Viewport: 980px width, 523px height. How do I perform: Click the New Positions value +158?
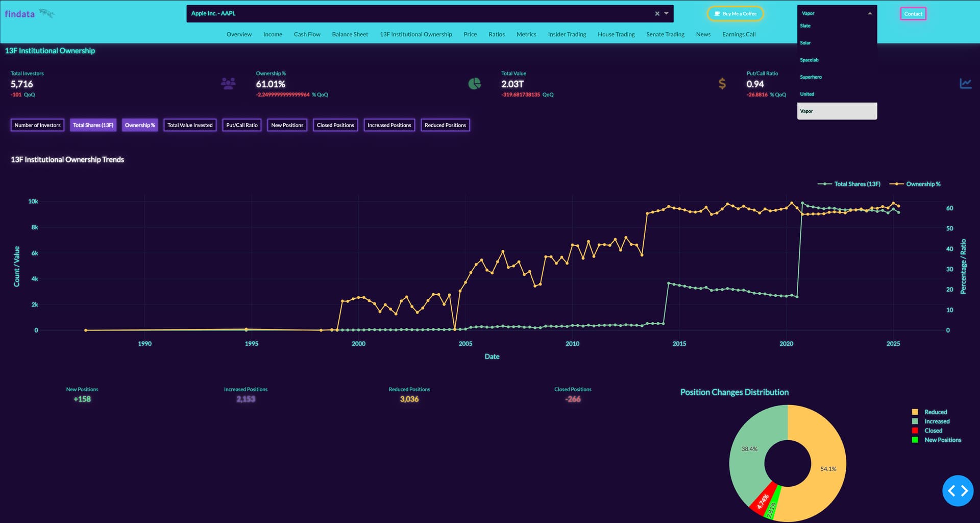click(x=82, y=399)
